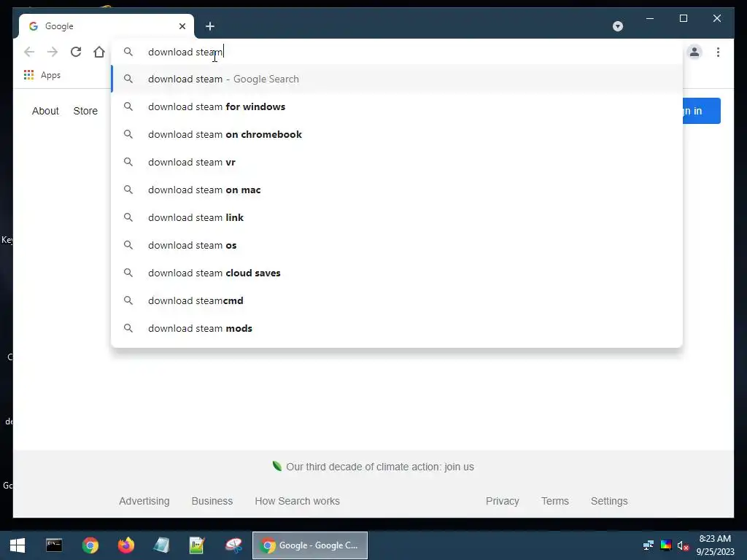Open the Google Store link
This screenshot has height=560, width=747.
pos(85,111)
